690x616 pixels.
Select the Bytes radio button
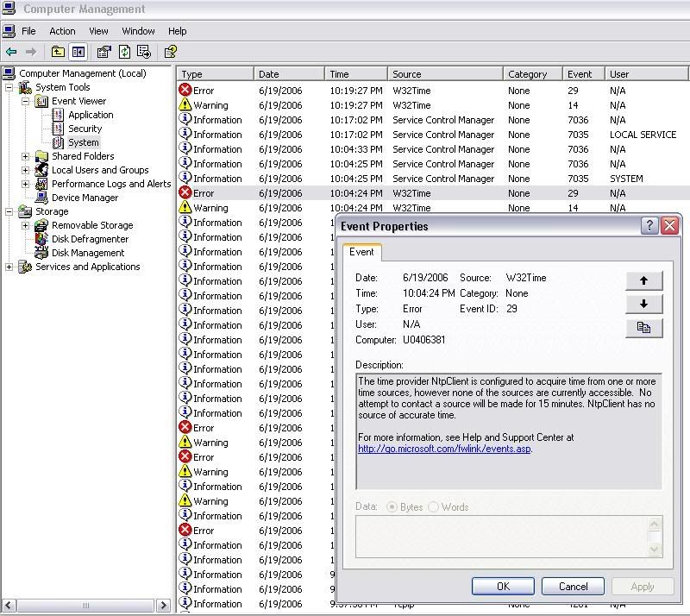(x=392, y=507)
